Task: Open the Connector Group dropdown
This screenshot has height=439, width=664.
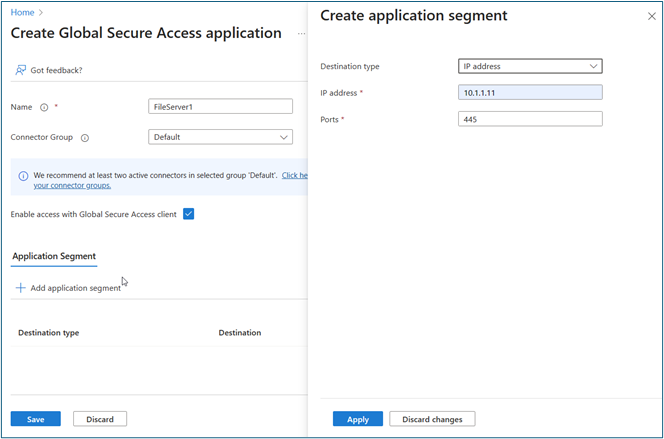Action: [220, 137]
